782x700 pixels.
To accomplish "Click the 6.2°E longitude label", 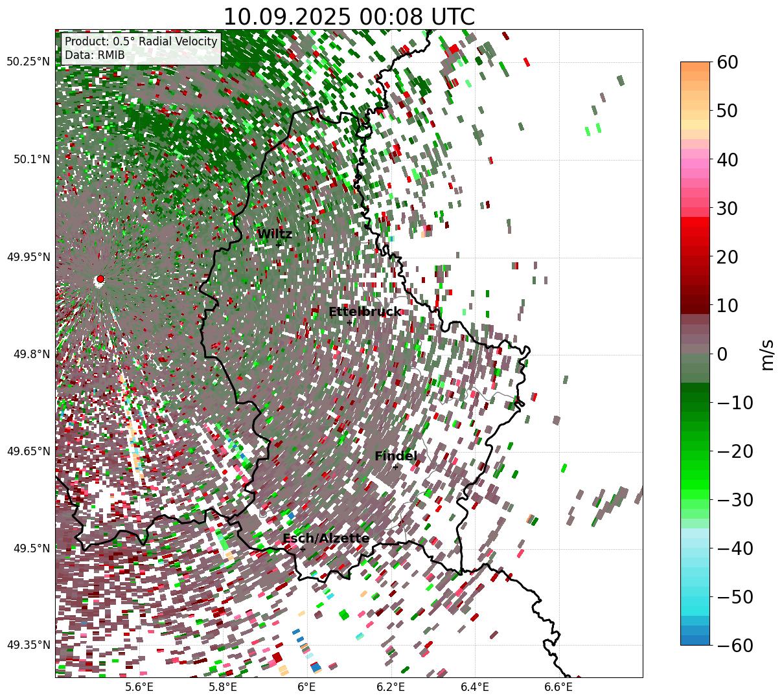I will click(x=391, y=687).
